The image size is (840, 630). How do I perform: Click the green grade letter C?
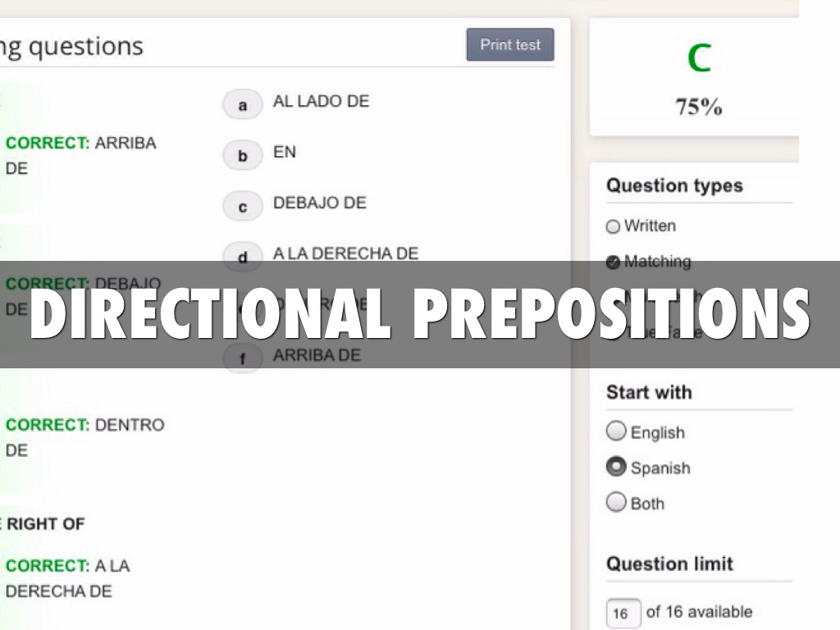(699, 58)
